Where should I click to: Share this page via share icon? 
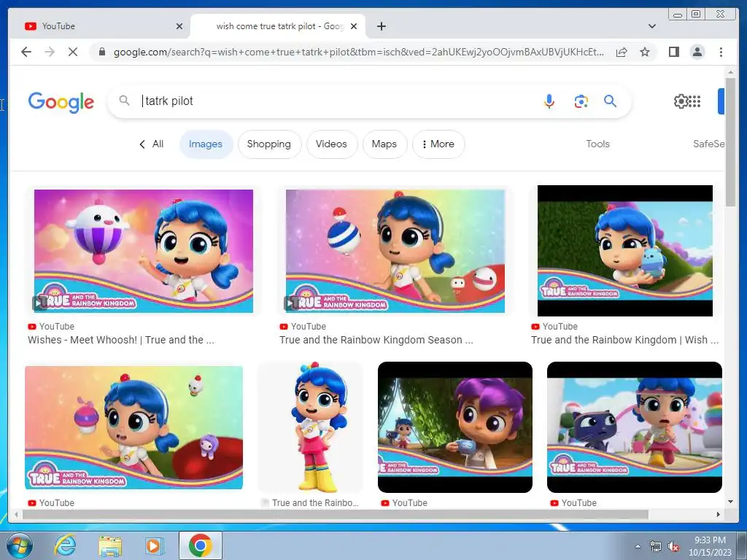[x=622, y=52]
